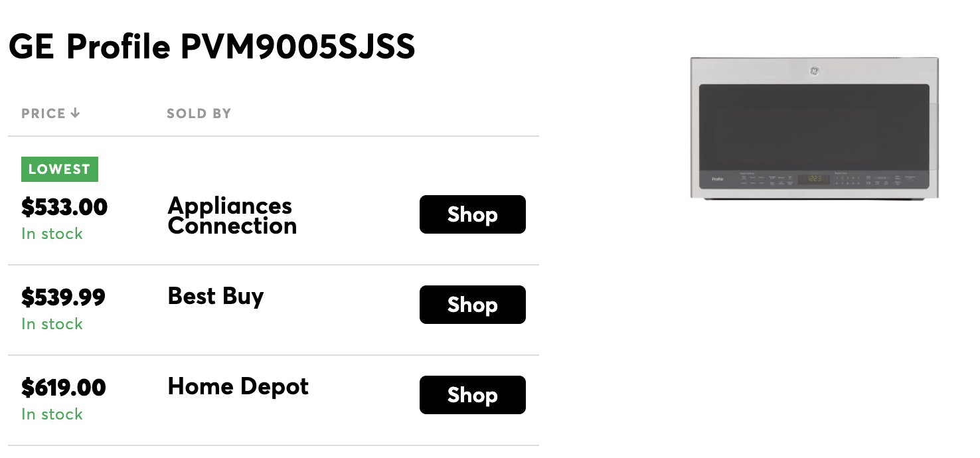This screenshot has height=458, width=980.
Task: Select the Appliances Connection seller name
Action: pyautogui.click(x=232, y=216)
